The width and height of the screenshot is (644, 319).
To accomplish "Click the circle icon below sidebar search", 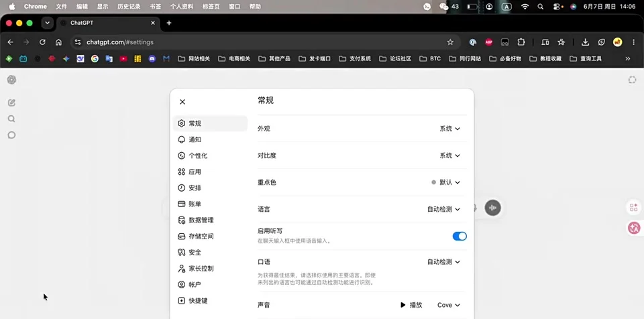I will [11, 135].
